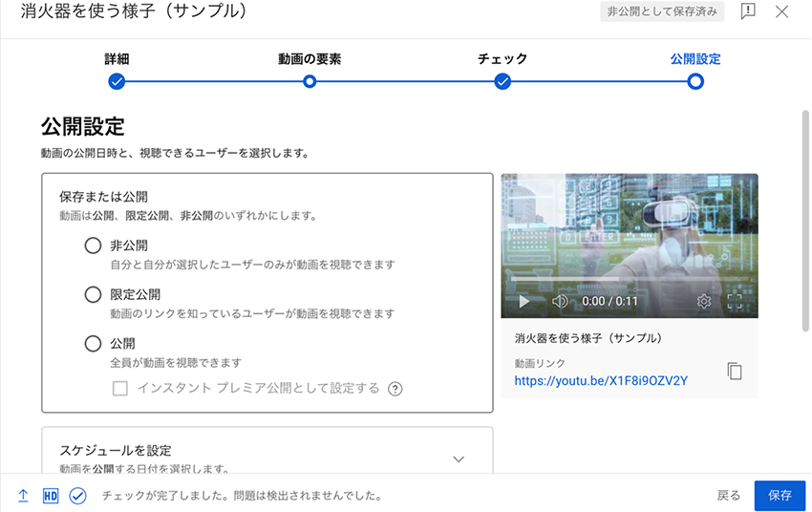Expand the スケジュールを設定 section
Screen dimensions: 812x512
[458, 459]
